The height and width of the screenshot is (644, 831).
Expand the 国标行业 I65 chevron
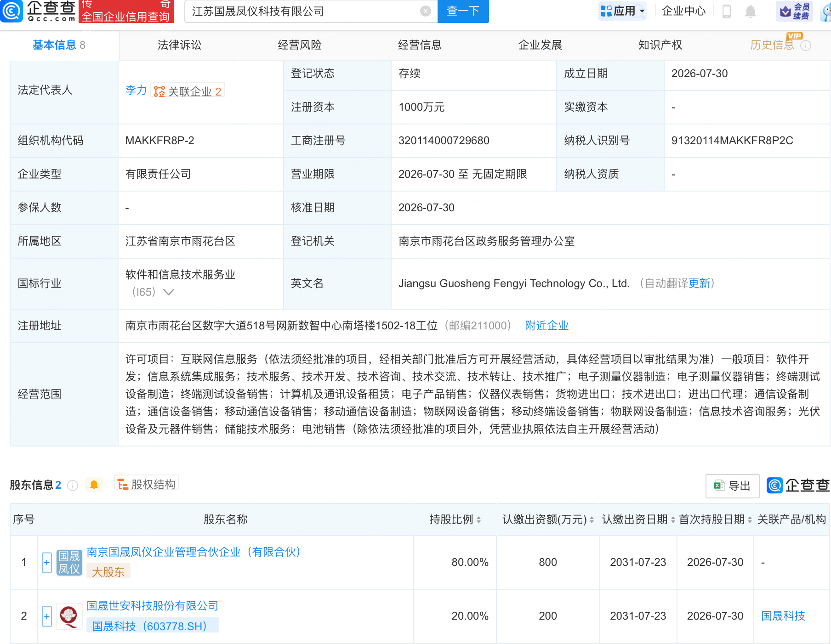coord(169,292)
